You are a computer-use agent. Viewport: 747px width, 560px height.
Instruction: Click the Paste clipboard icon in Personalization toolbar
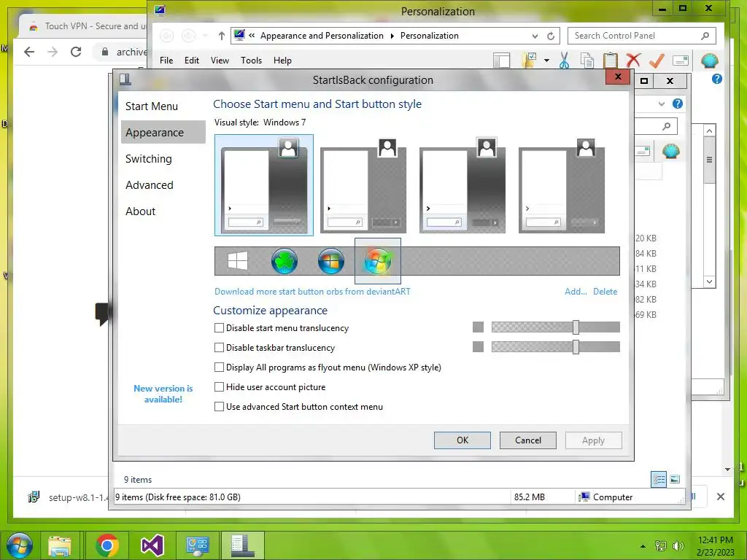click(611, 61)
